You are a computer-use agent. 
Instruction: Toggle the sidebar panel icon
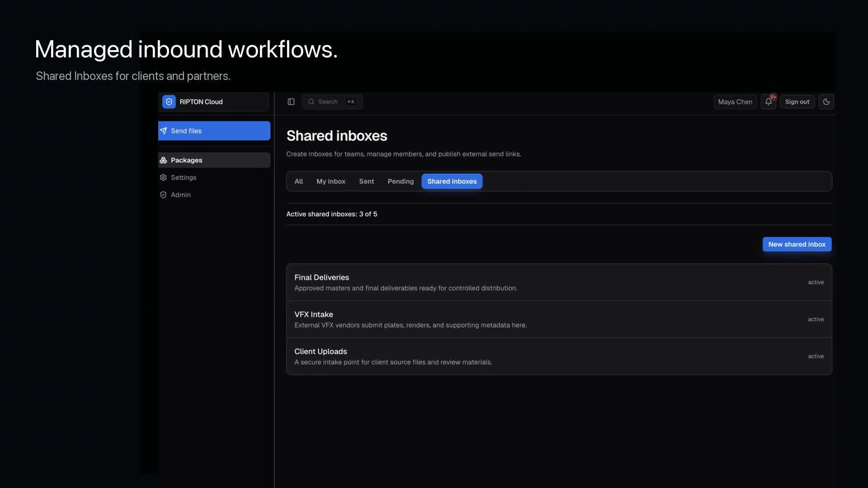291,102
